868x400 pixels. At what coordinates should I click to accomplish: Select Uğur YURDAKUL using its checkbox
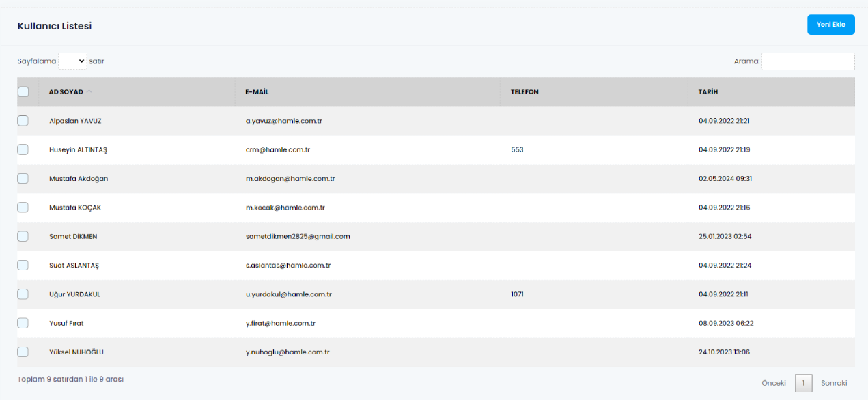[x=23, y=294]
